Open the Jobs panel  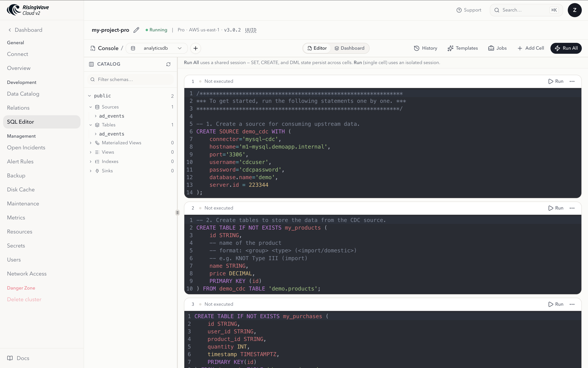point(497,48)
